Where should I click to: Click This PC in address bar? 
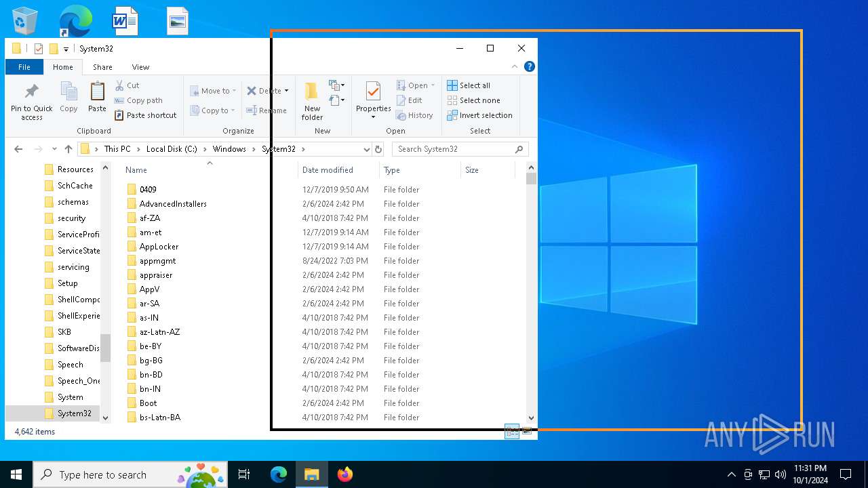click(x=117, y=149)
